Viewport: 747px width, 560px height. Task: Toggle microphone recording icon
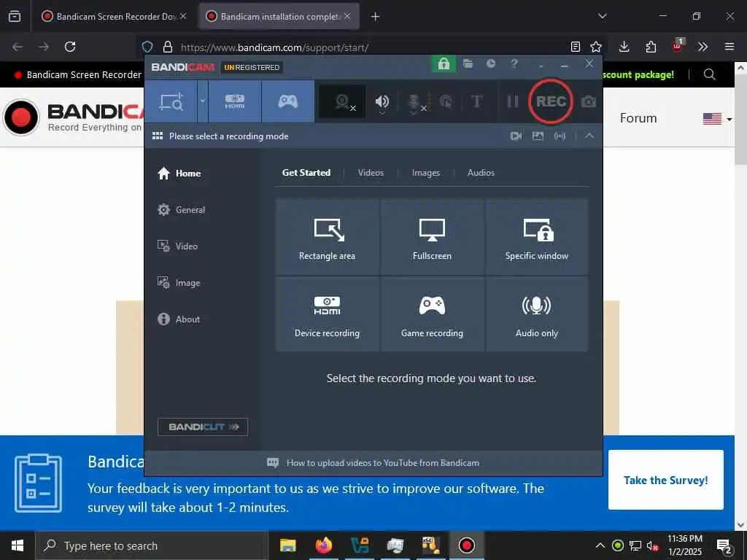coord(414,101)
